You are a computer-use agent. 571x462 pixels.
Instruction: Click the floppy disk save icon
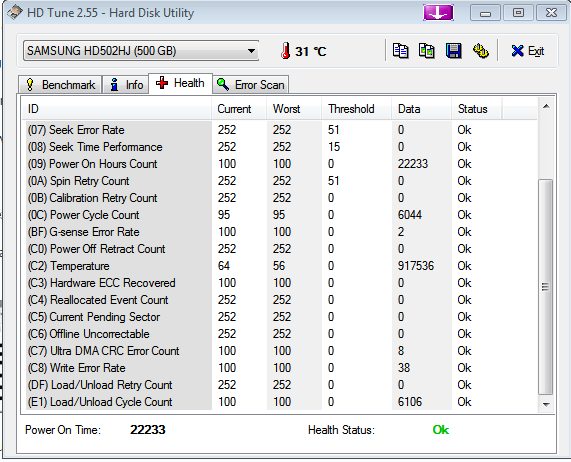click(x=453, y=51)
